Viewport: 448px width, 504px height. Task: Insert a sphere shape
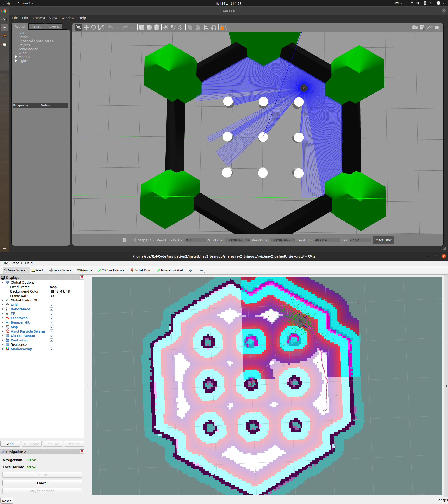[x=149, y=27]
